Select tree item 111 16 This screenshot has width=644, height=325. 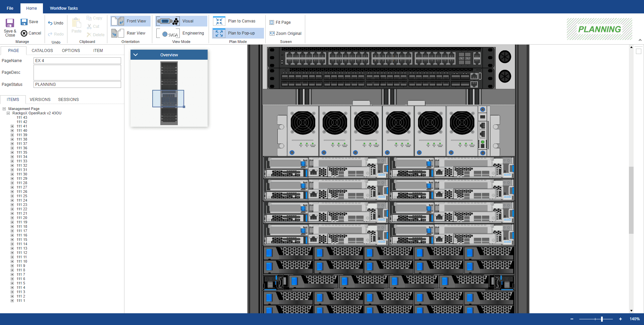tap(22, 235)
